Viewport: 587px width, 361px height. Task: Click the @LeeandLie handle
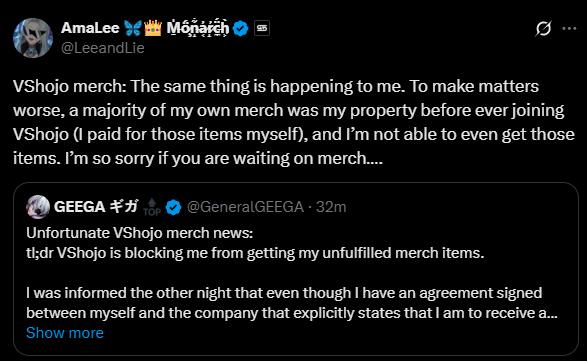103,48
